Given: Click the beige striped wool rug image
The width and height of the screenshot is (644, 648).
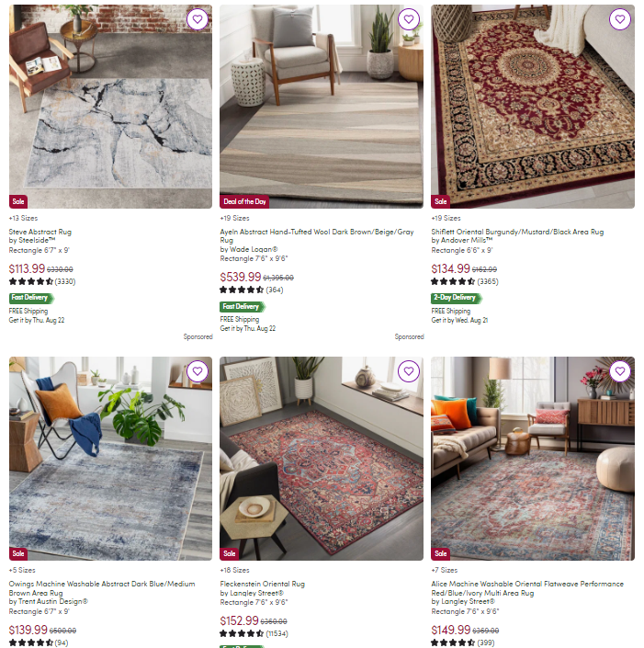Looking at the screenshot, I should [322, 107].
